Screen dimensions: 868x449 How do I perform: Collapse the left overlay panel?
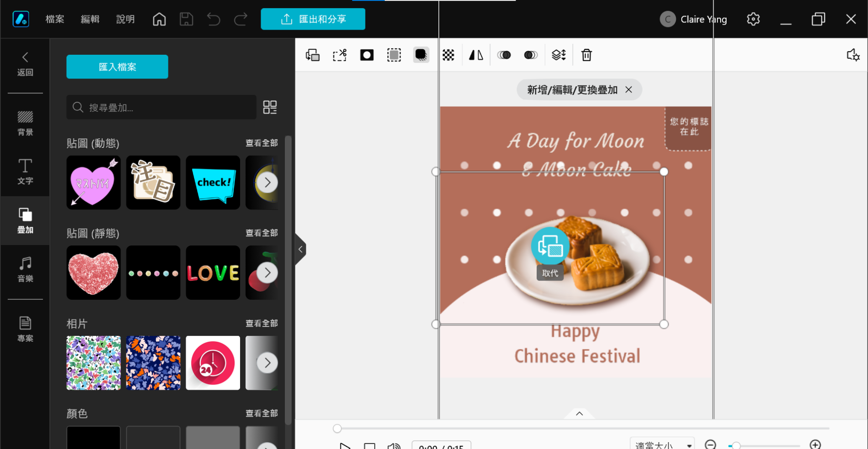pos(300,249)
